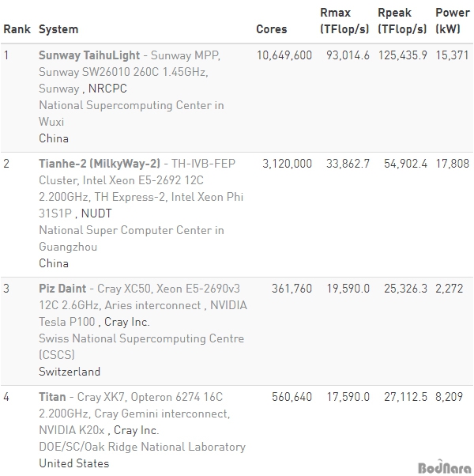Click the BodNara watermark logo
The width and height of the screenshot is (474, 476).
(444, 467)
